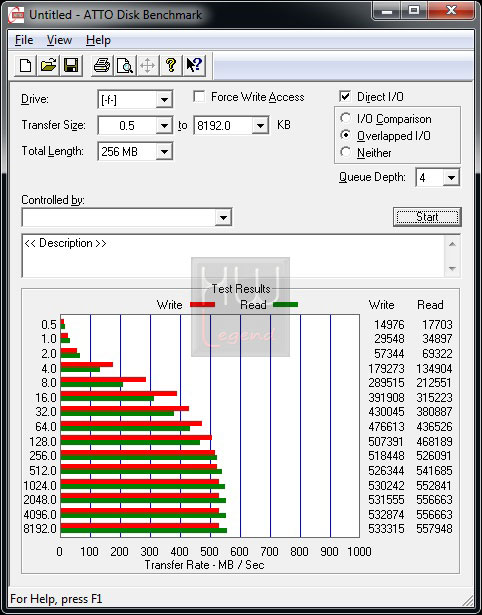
Task: Select the Neither radio option
Action: 346,152
